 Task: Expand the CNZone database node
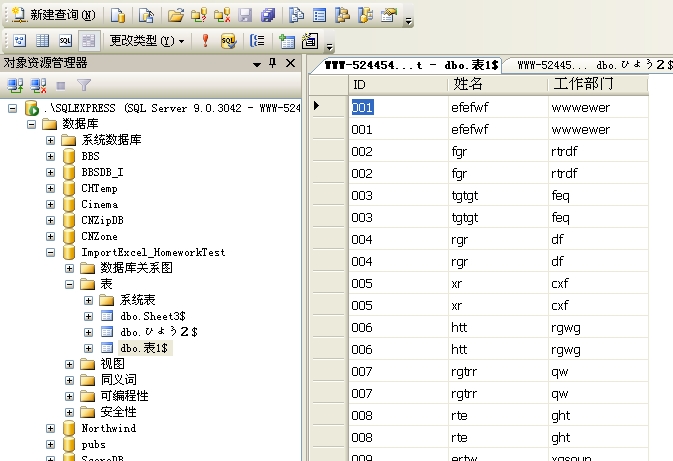click(x=50, y=237)
